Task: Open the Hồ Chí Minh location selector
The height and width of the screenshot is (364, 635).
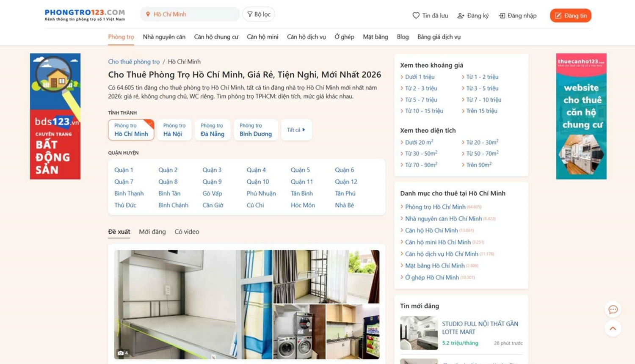Action: (x=190, y=14)
